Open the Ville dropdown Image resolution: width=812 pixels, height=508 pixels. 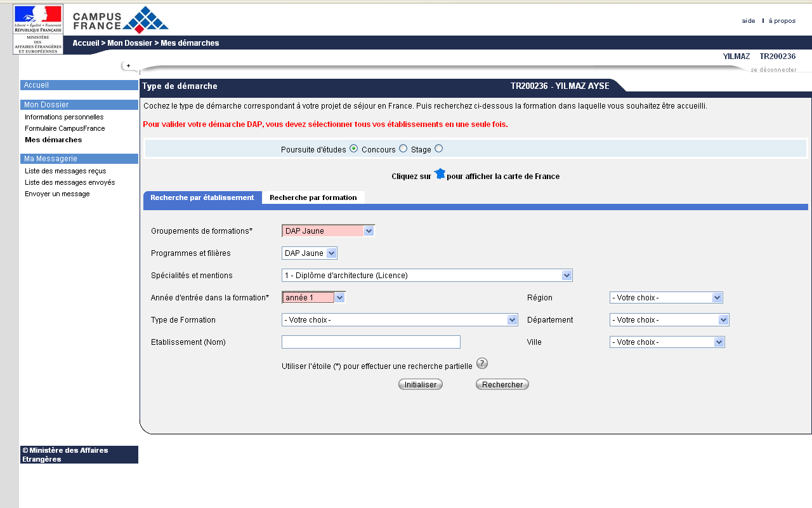click(667, 342)
